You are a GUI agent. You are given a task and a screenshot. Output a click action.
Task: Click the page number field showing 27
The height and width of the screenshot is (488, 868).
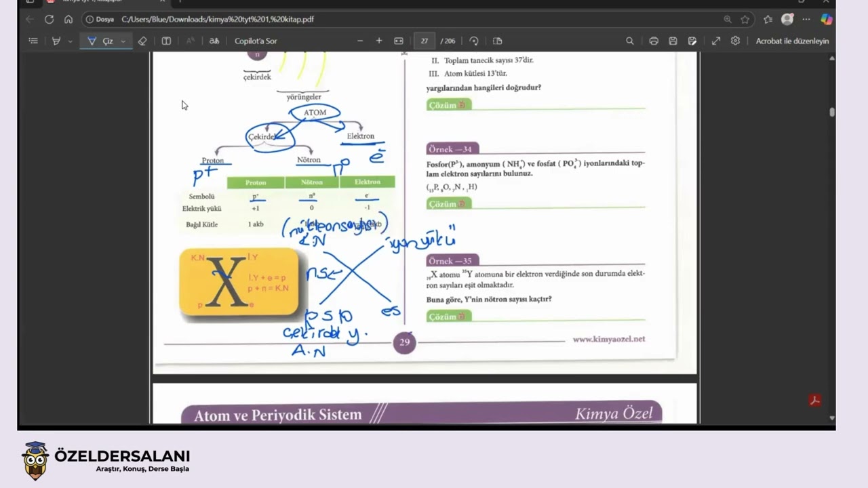tap(424, 41)
